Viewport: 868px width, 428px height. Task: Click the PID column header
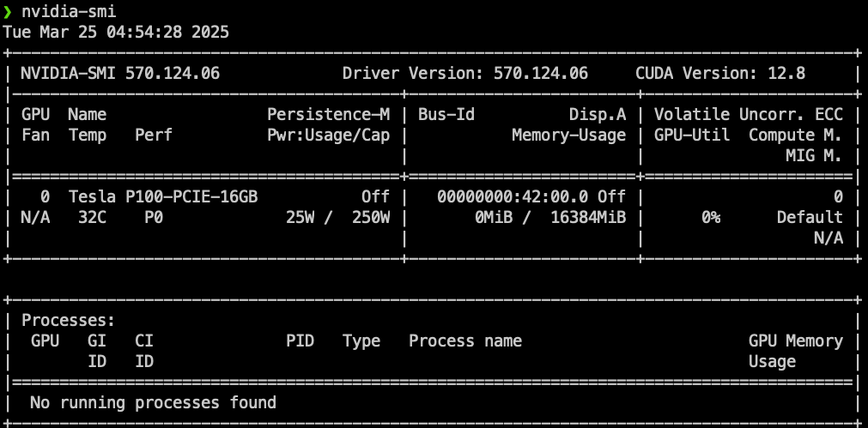[300, 341]
